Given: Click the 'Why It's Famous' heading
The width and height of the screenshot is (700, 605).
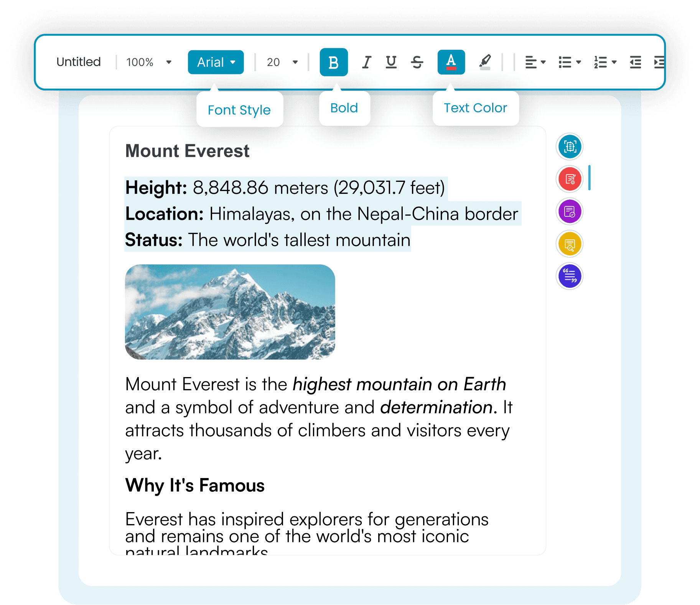Looking at the screenshot, I should (195, 486).
